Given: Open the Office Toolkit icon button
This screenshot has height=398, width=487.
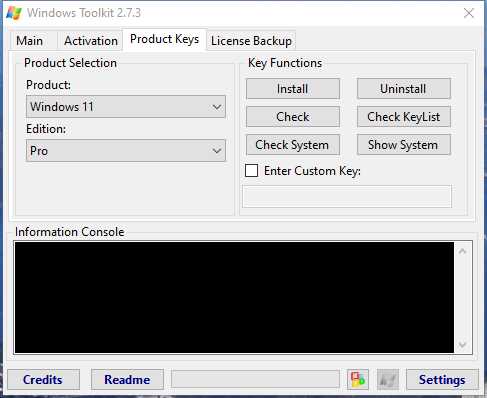Looking at the screenshot, I should coord(358,379).
